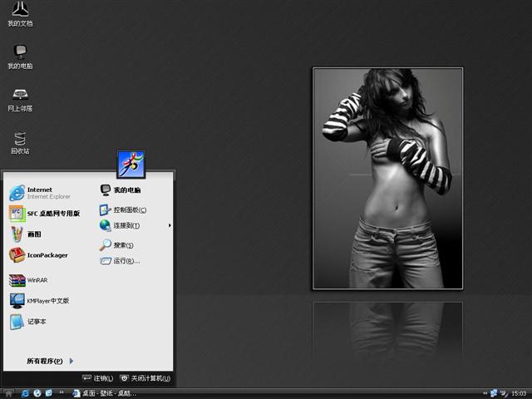
Task: Click the 注销(L) log off button
Action: click(x=98, y=378)
